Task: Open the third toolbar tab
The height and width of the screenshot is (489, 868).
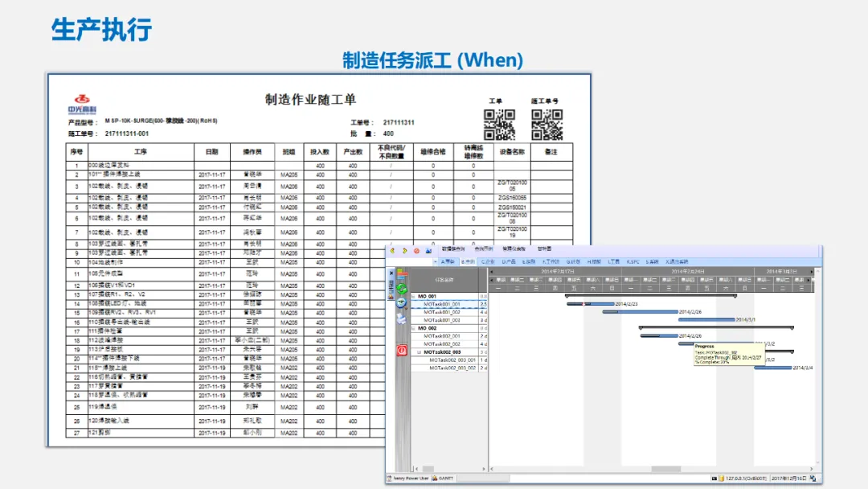Action: tap(514, 249)
